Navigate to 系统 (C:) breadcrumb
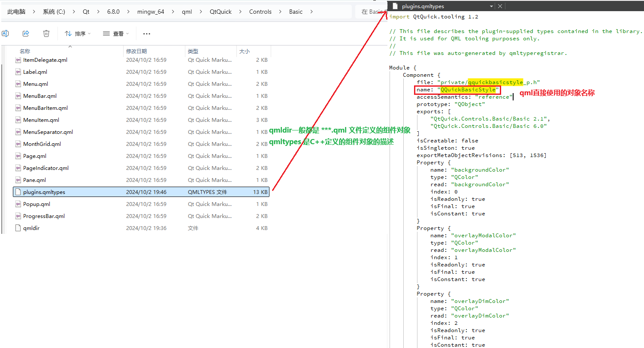The height and width of the screenshot is (348, 644). point(54,12)
